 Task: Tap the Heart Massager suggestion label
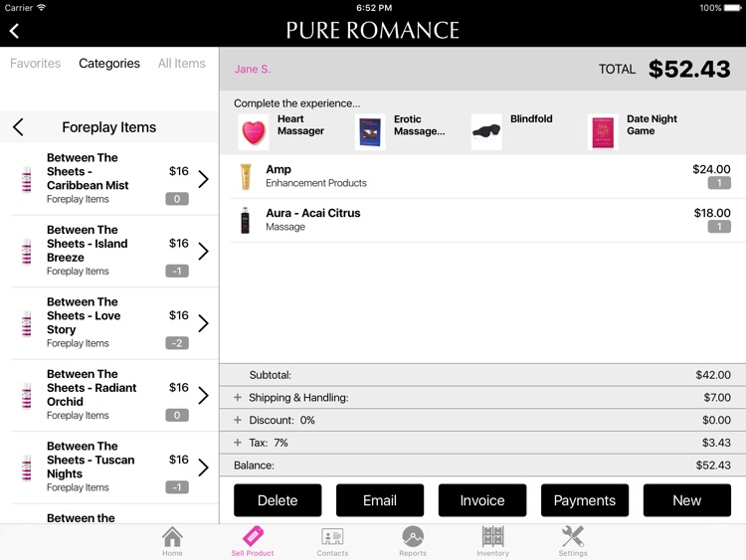point(300,124)
